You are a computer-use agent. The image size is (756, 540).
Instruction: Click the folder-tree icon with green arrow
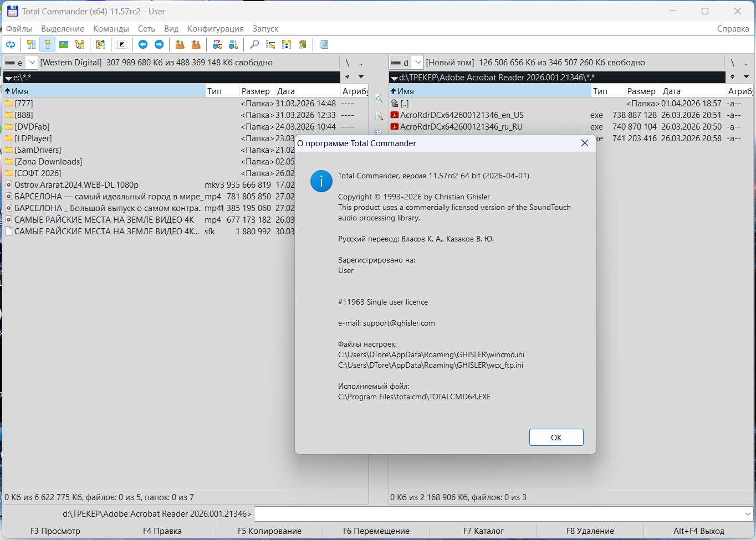100,44
